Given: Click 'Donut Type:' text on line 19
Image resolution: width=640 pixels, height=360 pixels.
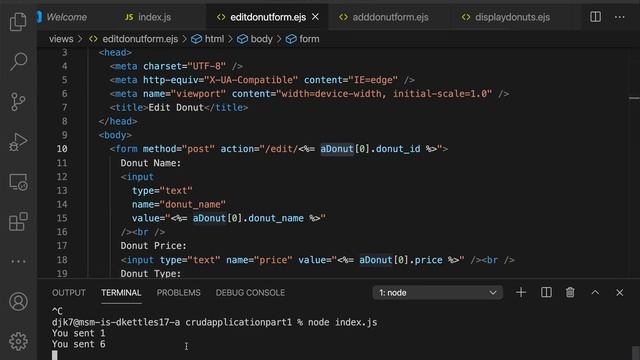Looking at the screenshot, I should (x=151, y=273).
